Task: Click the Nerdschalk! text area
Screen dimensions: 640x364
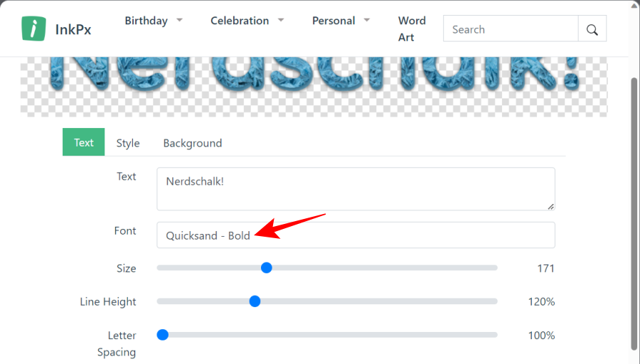Action: (x=356, y=188)
